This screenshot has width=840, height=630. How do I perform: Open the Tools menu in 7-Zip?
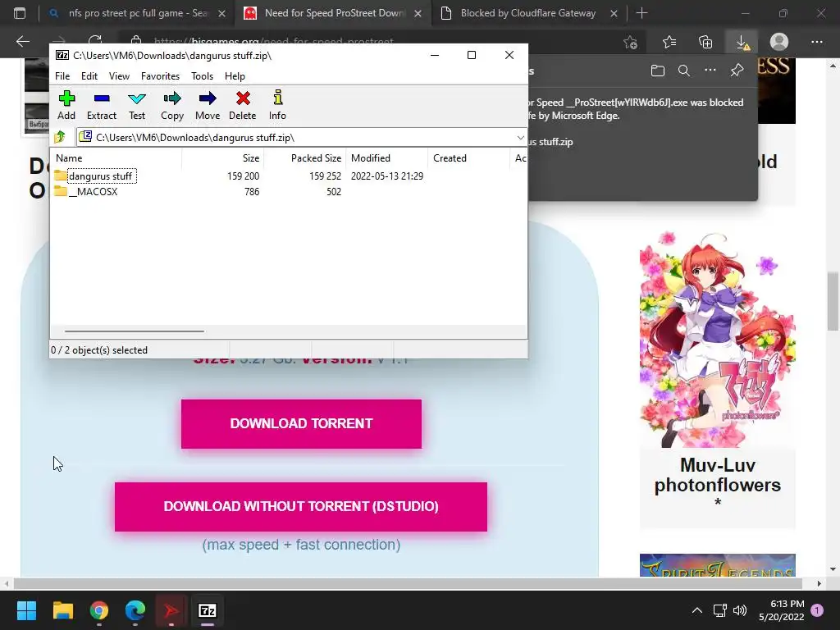tap(202, 76)
